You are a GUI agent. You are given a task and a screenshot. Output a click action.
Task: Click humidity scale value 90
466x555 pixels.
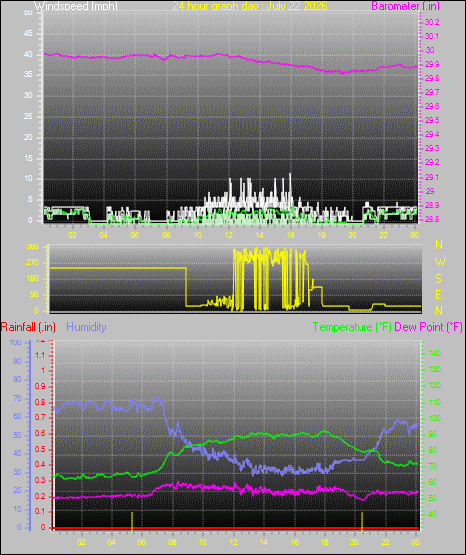pyautogui.click(x=17, y=361)
